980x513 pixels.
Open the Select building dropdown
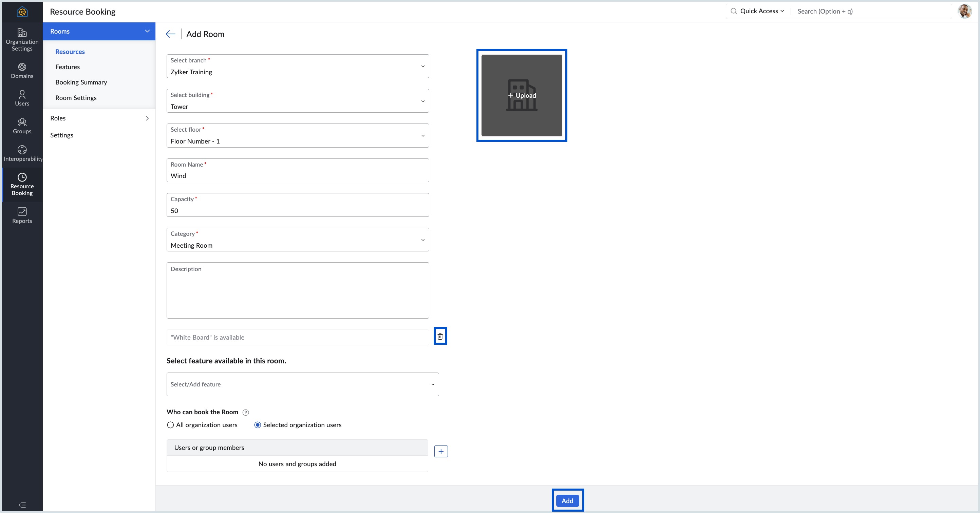298,101
